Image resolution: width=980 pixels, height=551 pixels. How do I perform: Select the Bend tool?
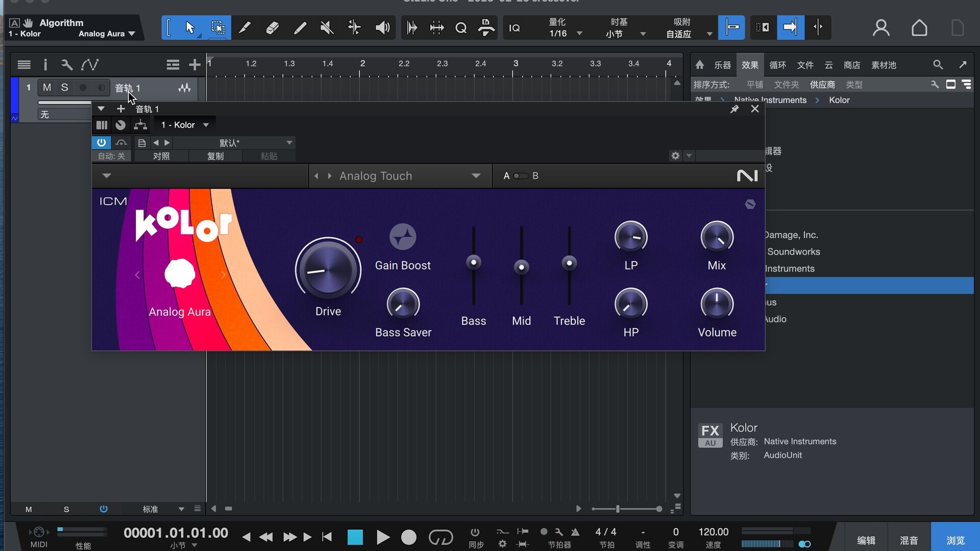(x=354, y=28)
